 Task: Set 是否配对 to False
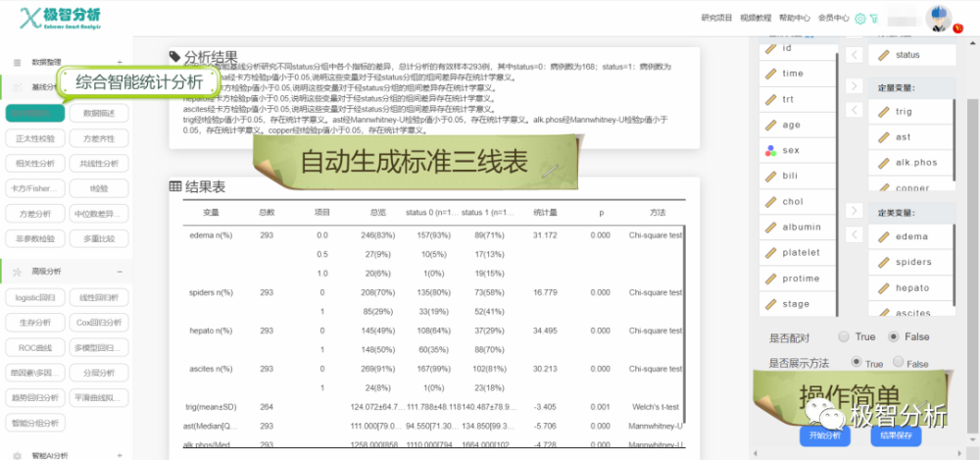(x=894, y=336)
